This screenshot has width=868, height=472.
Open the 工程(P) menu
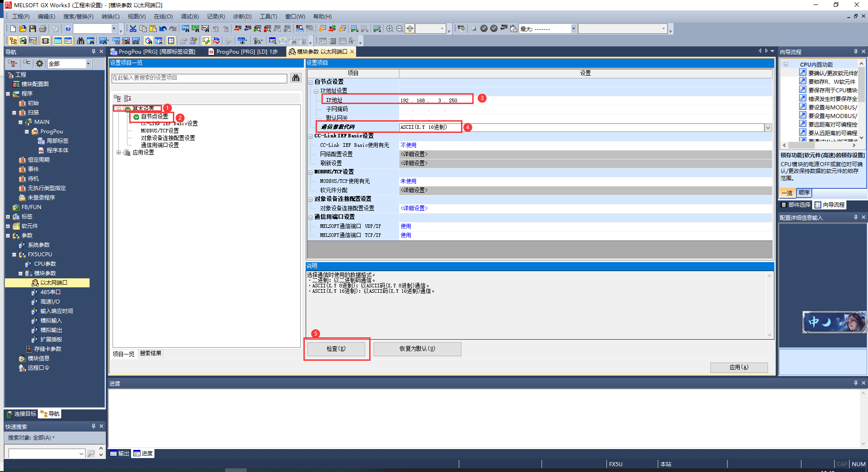pos(21,17)
